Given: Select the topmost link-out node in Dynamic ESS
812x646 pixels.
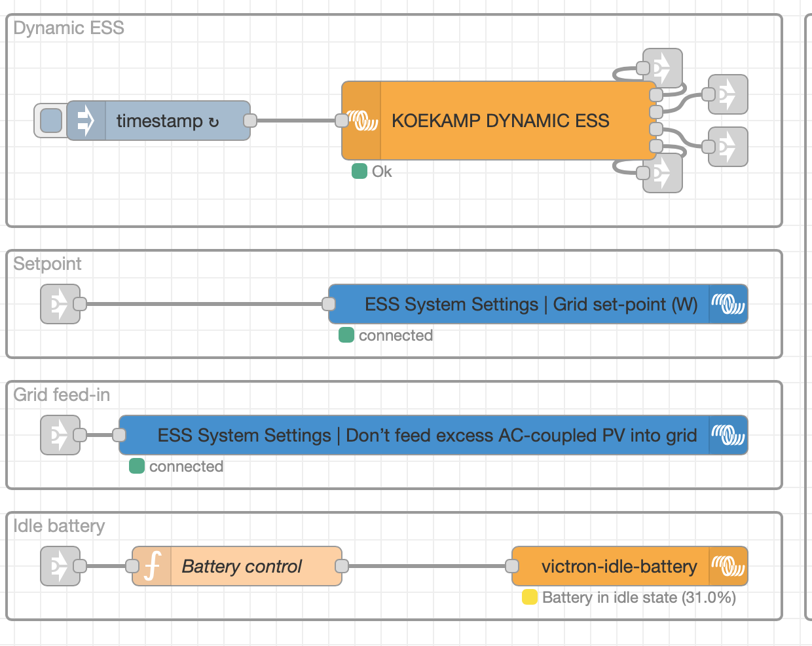Looking at the screenshot, I should click(x=662, y=67).
